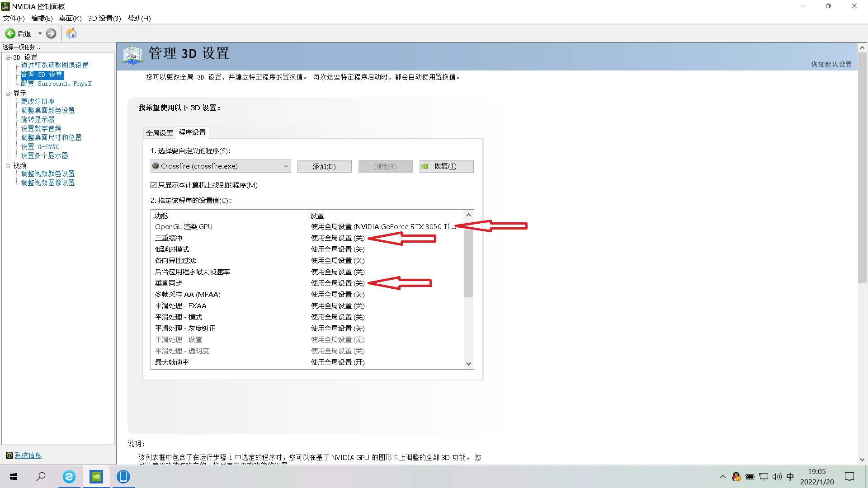Click the OpenGL 渲染 GPU setting value
Screen dimensions: 868x488
tap(383, 227)
